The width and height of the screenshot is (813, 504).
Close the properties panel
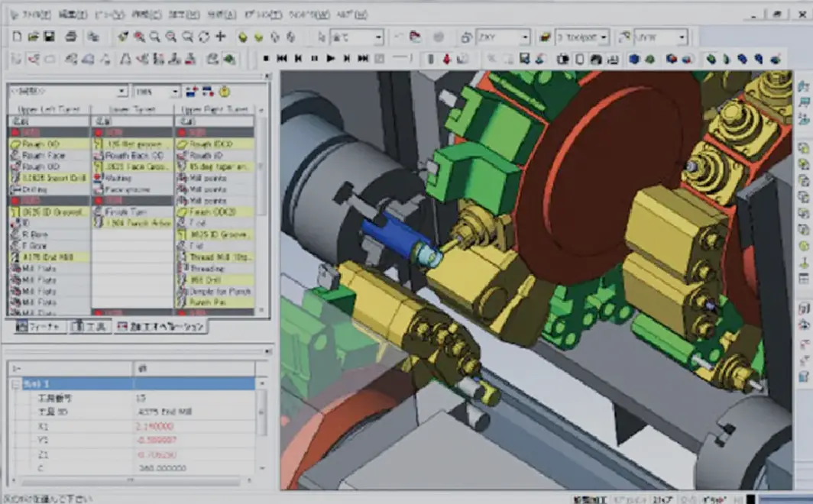pyautogui.click(x=268, y=351)
